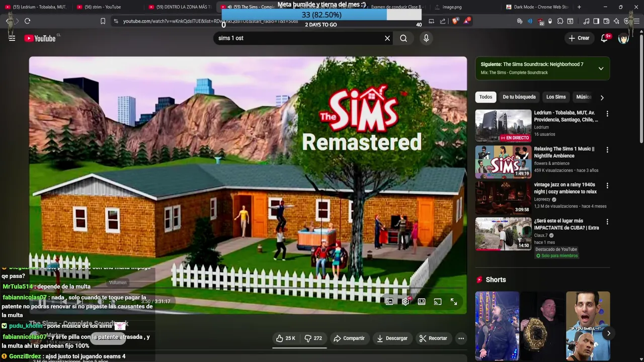Screen dimensions: 644x362
Task: Open the browser main menu
Action: click(x=636, y=21)
